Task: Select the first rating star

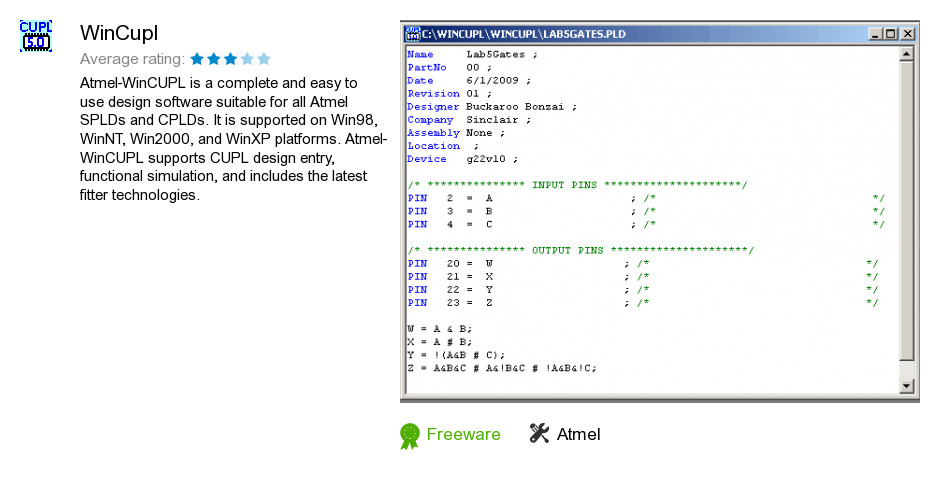Action: pos(197,59)
